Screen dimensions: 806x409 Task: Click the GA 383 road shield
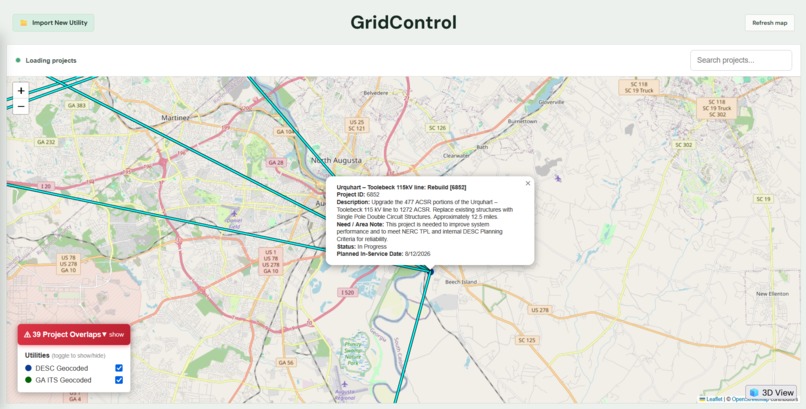[x=77, y=105]
